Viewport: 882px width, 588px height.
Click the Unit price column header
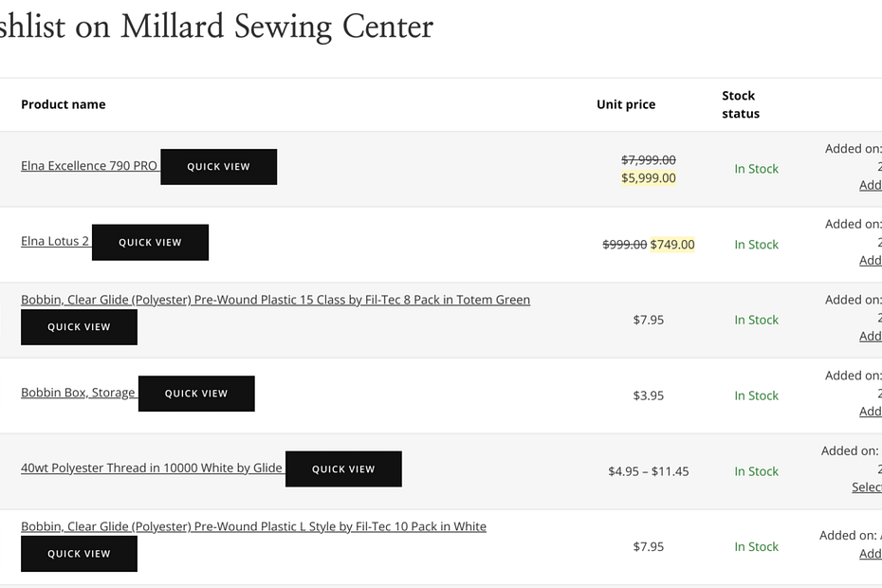pyautogui.click(x=626, y=104)
